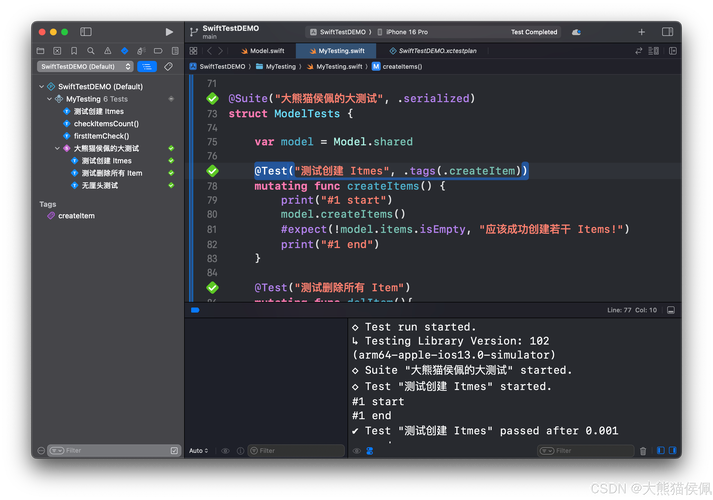Open the Debug navigator spray icon

coord(141,51)
